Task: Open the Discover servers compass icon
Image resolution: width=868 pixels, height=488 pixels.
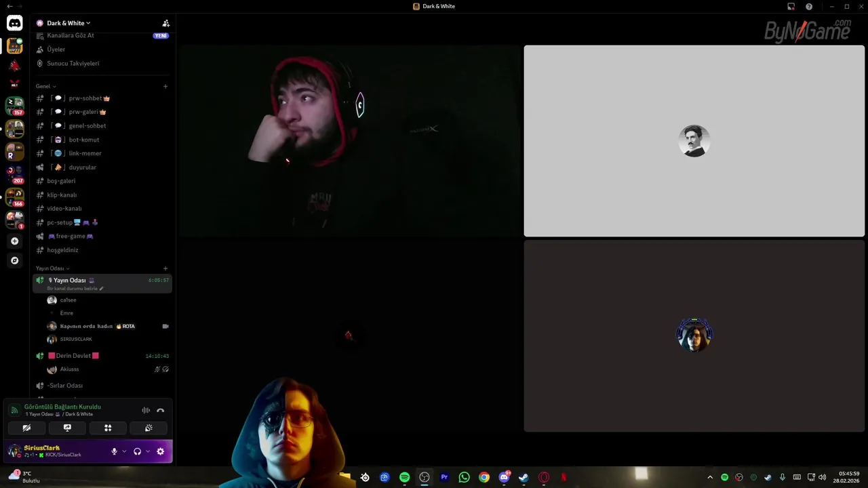Action: click(x=14, y=260)
